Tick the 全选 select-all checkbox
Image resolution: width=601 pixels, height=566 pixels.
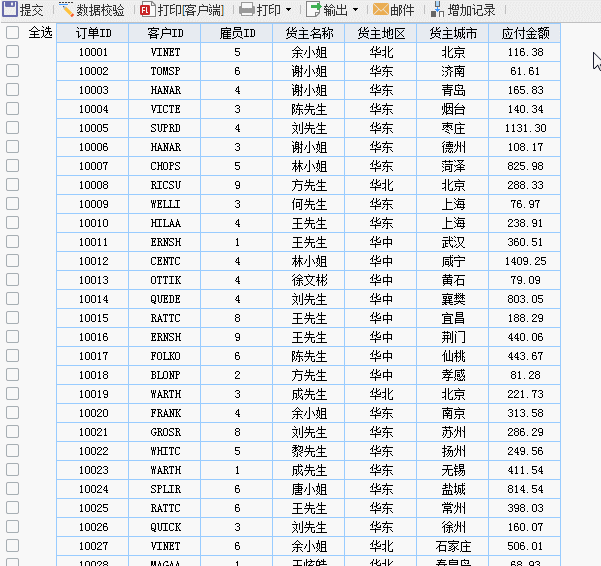point(12,33)
